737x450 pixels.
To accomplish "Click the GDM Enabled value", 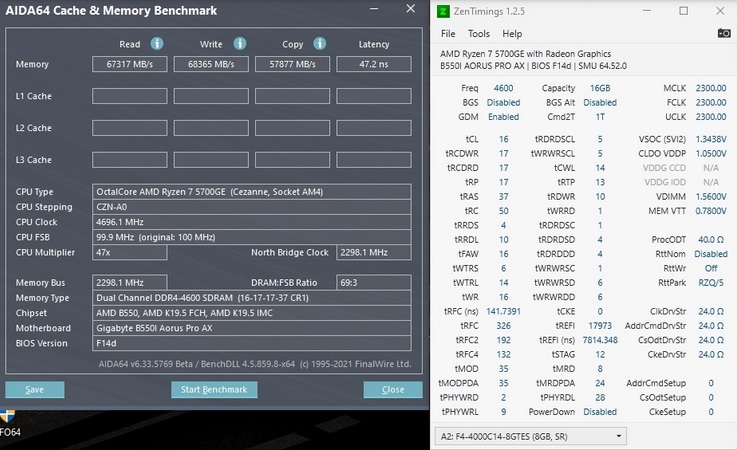I will point(503,117).
